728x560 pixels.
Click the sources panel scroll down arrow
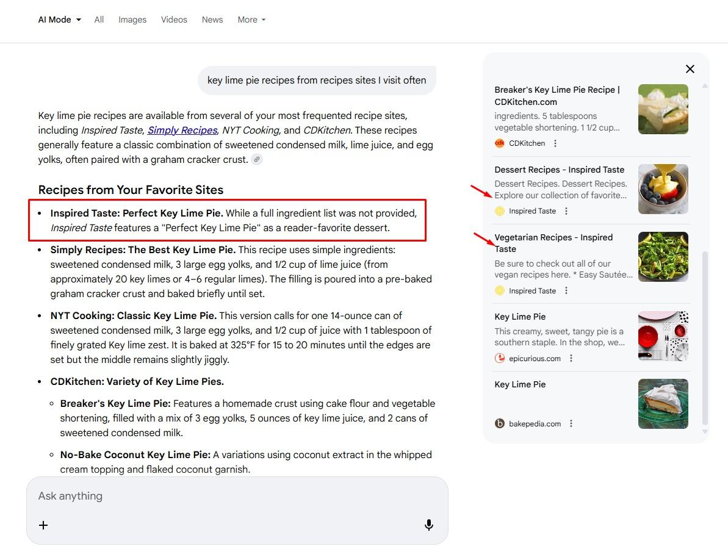[x=705, y=431]
